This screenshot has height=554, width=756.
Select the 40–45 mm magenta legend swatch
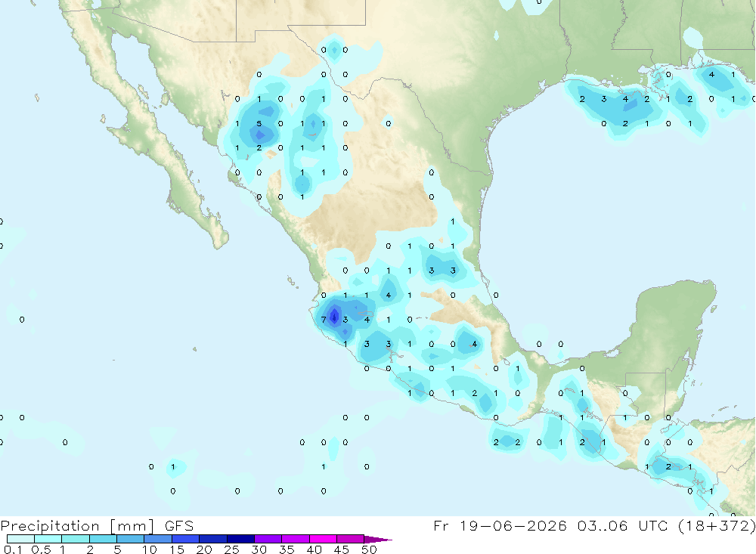pyautogui.click(x=323, y=539)
